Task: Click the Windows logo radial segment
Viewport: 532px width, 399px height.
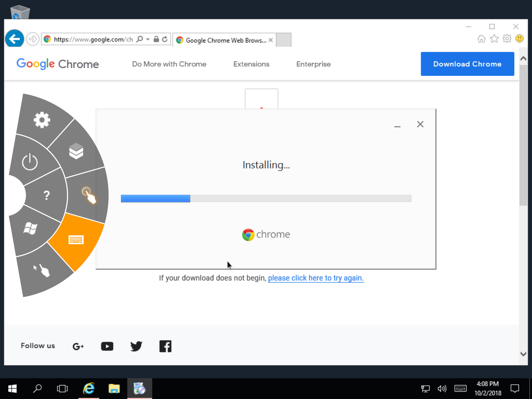Action: point(30,228)
